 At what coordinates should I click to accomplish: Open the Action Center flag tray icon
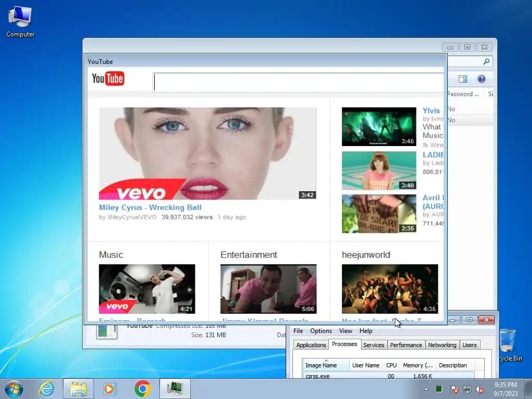[454, 389]
